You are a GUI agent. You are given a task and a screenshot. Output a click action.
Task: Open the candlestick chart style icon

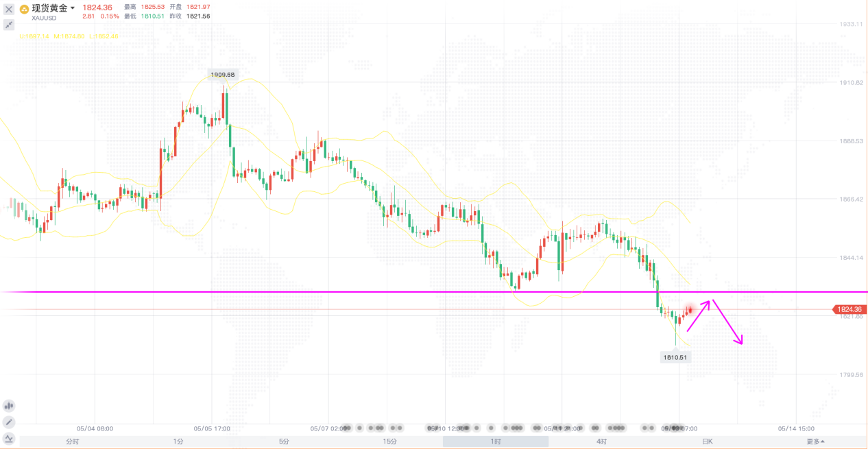(9, 406)
